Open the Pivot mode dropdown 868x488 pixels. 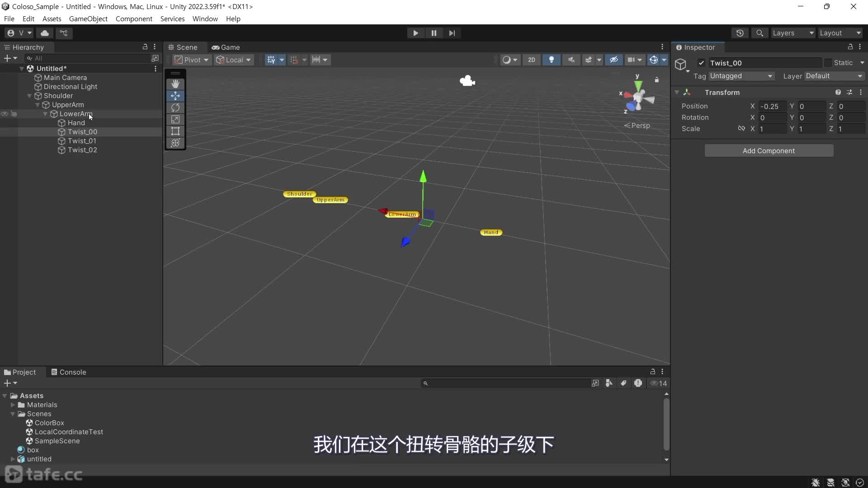[x=192, y=60]
